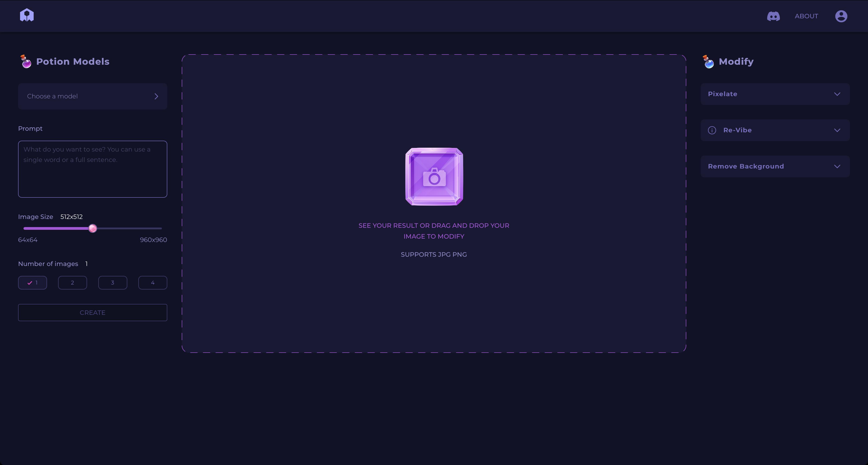Expand the Pixelate panel

(x=775, y=94)
